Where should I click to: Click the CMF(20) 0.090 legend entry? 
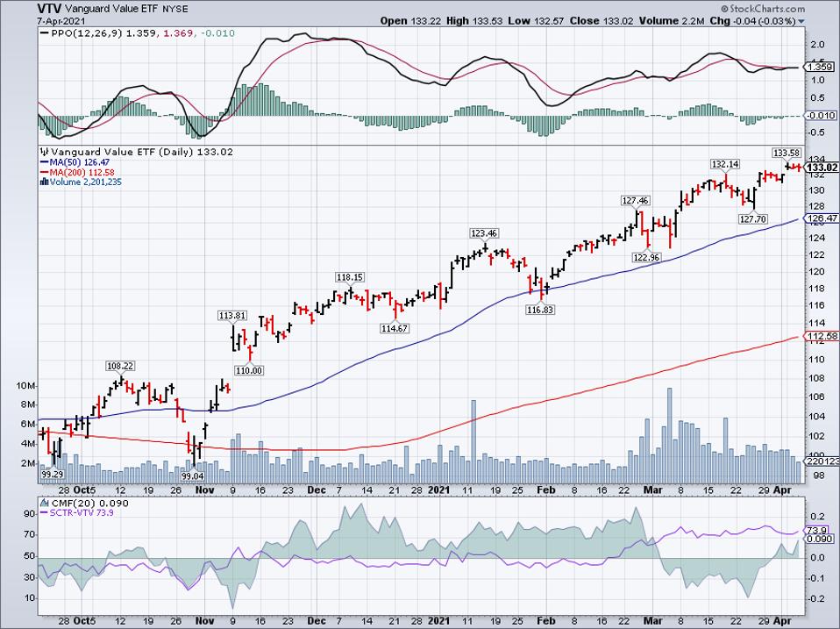[x=89, y=503]
